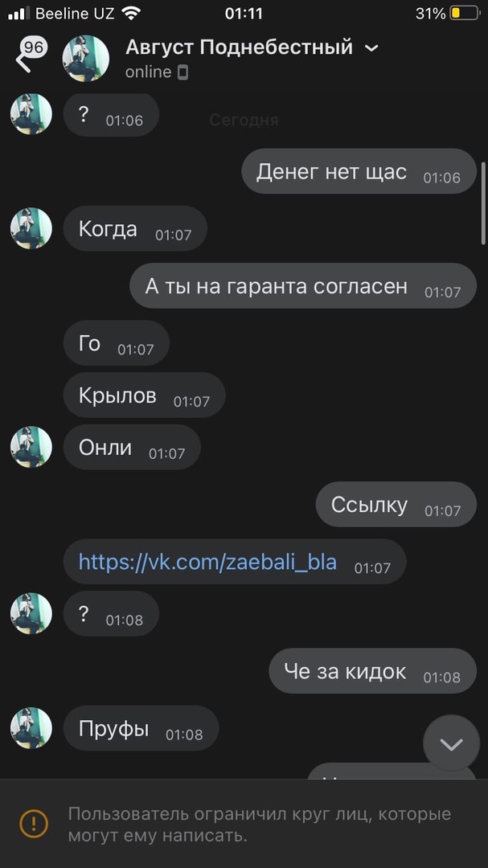
Task: Tap the Wi-Fi icon in the status bar
Action: [131, 14]
